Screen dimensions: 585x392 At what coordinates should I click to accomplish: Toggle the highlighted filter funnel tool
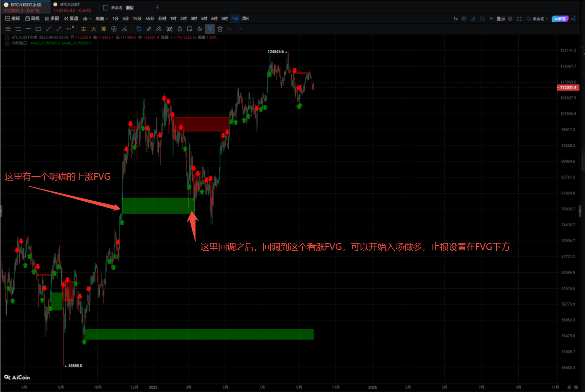[210, 29]
